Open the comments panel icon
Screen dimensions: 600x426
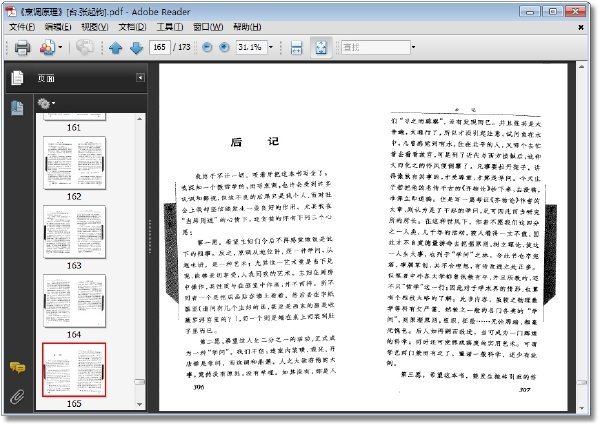18,368
